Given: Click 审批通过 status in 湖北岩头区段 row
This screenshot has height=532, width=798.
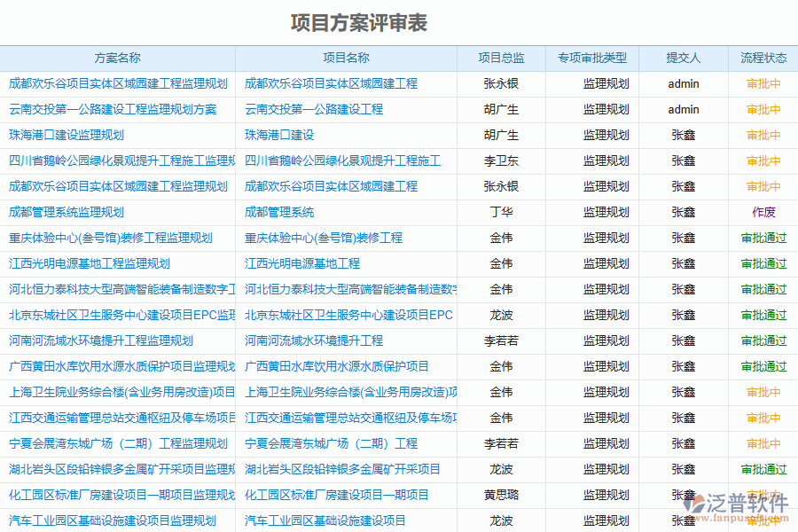Looking at the screenshot, I should [763, 469].
